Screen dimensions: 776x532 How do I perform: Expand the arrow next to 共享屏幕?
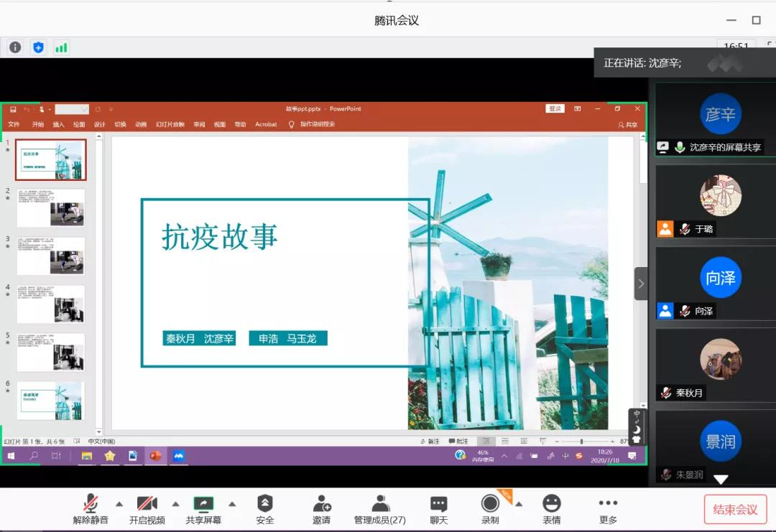point(232,503)
